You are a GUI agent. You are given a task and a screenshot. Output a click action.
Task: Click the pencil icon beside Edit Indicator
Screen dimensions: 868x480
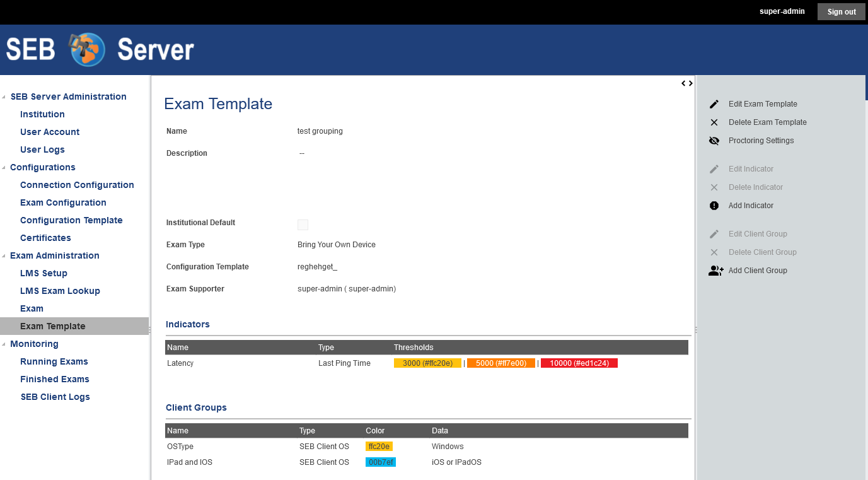714,169
